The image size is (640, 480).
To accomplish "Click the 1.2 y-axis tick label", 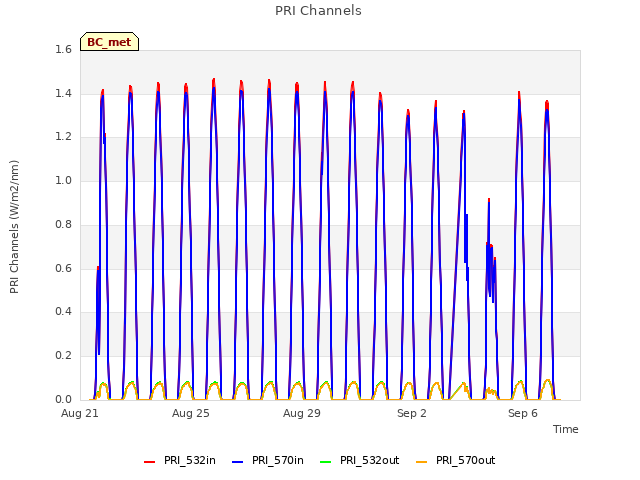I will click(x=63, y=137).
